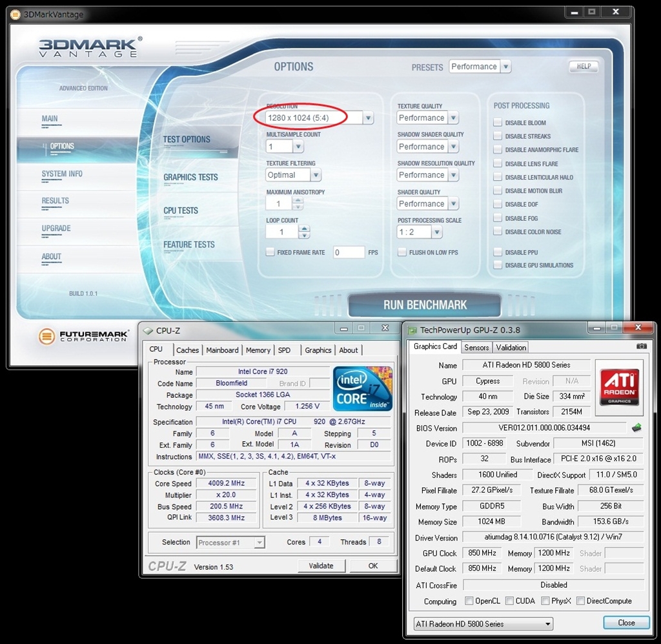Open Upgrade in 3DMark sidebar
Viewport: 661px width, 644px height.
[56, 229]
